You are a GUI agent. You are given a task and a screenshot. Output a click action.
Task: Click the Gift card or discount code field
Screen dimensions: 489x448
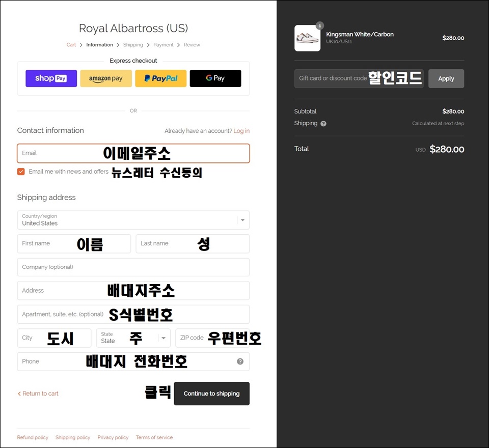point(359,78)
